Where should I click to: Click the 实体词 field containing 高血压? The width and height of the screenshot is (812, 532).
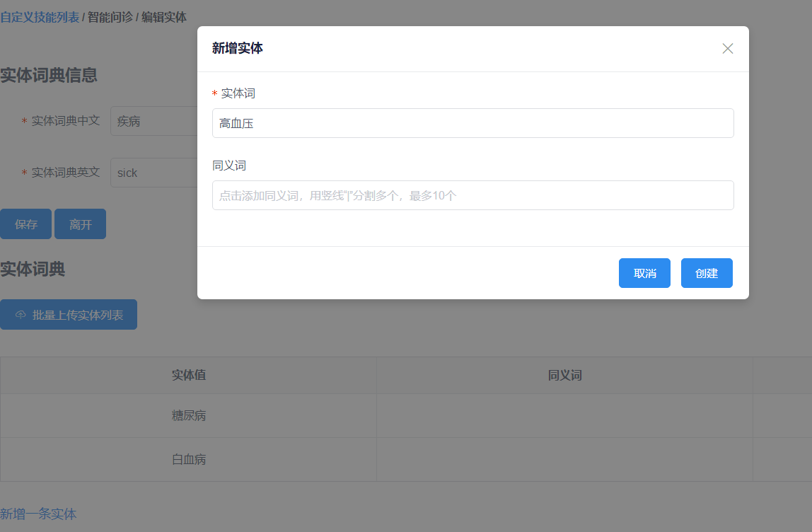tap(472, 123)
